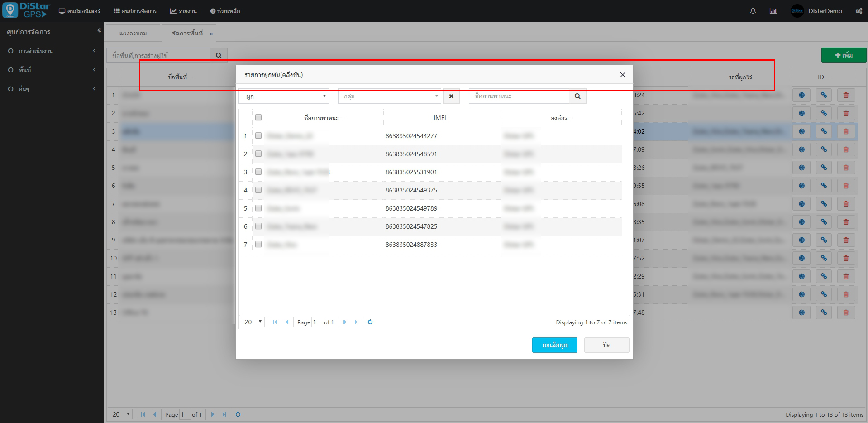Viewport: 868px width, 423px height.
Task: Check vehicle with IMEI 863835024549789
Action: tap(258, 208)
